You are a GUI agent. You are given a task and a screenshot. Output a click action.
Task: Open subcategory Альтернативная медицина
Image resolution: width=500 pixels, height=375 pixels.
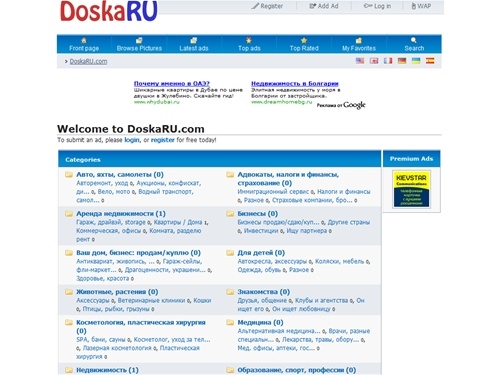click(x=279, y=331)
